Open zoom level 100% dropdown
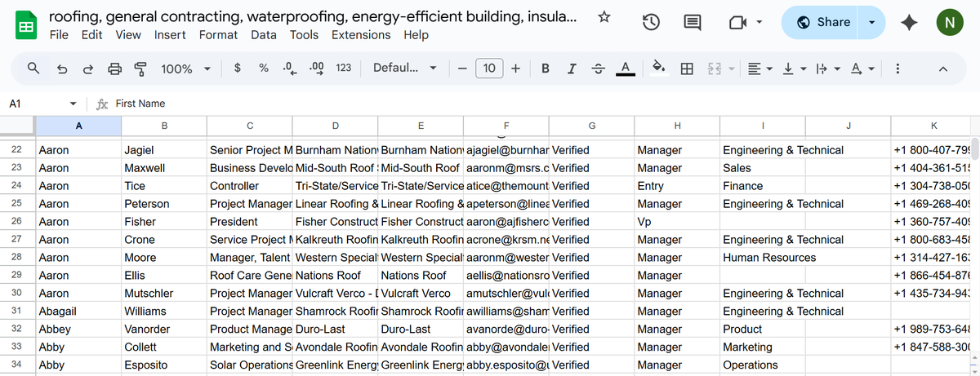 pyautogui.click(x=186, y=69)
